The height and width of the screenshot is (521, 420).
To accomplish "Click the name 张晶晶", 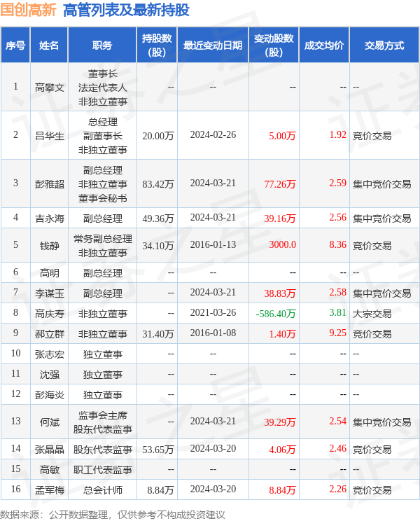I will [x=50, y=450].
